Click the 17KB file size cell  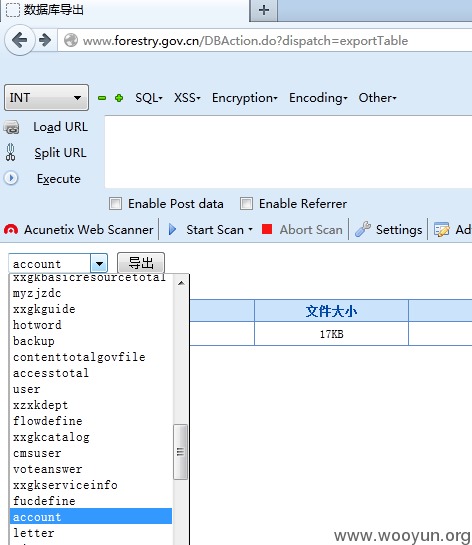[x=331, y=334]
